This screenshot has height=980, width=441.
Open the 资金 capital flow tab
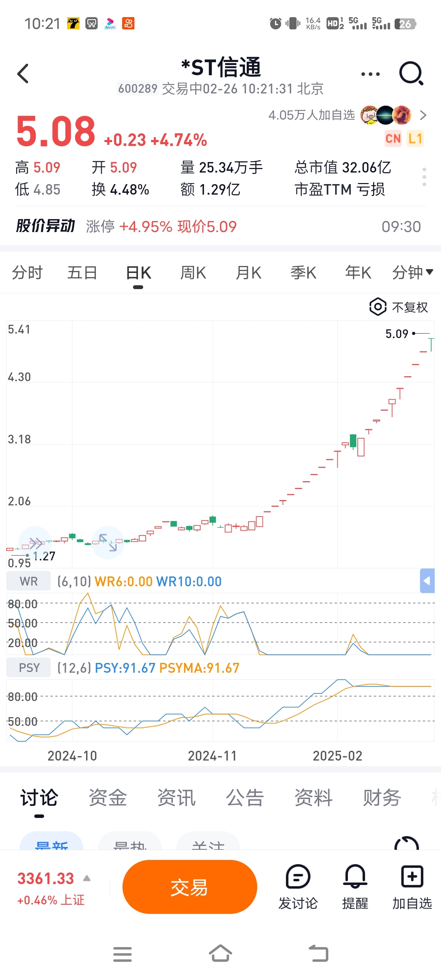click(108, 797)
